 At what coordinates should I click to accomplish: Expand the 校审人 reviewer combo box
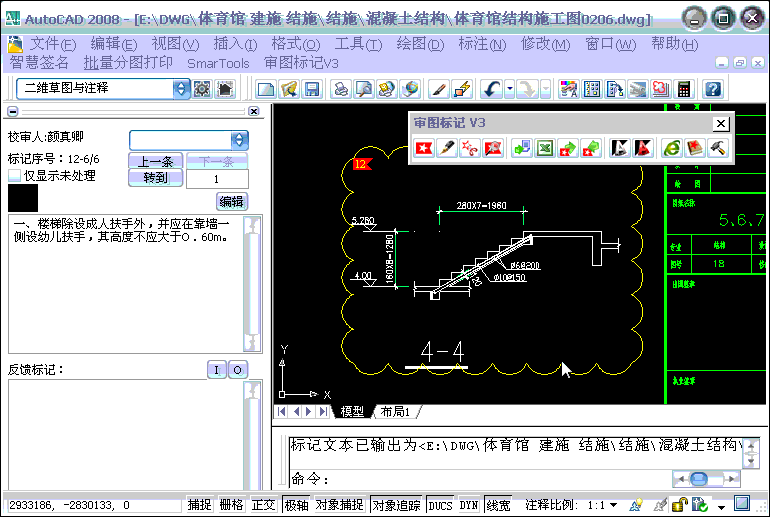click(x=238, y=140)
